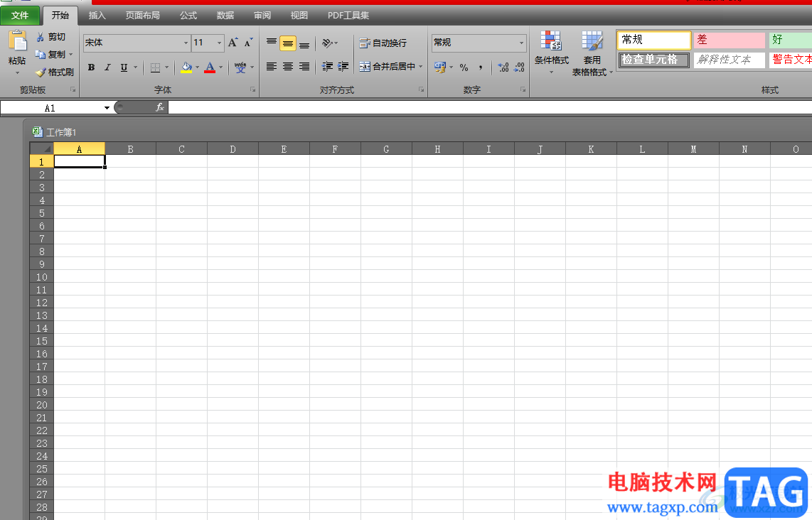The image size is (812, 520).
Task: Switch to the 页面布局 tab
Action: click(x=142, y=16)
